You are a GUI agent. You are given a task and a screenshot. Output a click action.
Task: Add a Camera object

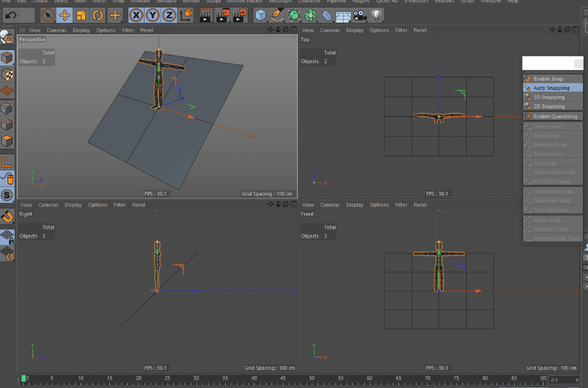pyautogui.click(x=360, y=16)
